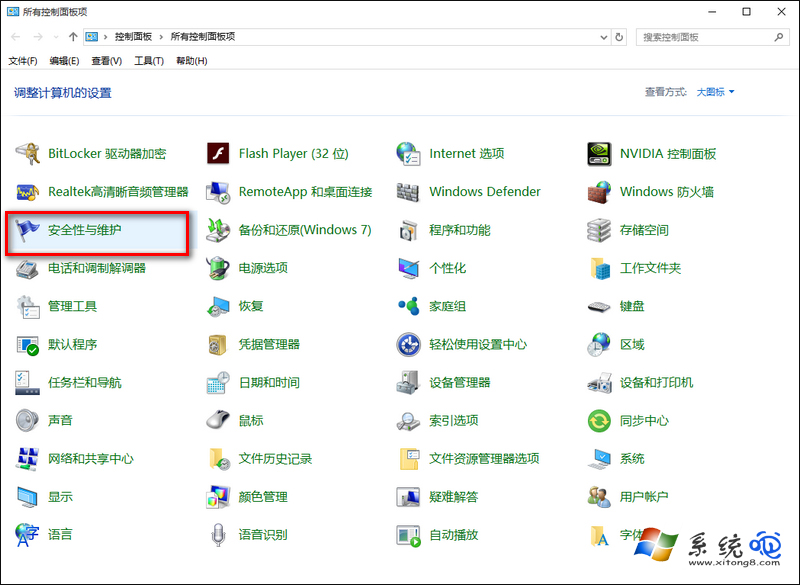Open the 用户帐户 users icon
The width and height of the screenshot is (800, 585).
point(599,497)
